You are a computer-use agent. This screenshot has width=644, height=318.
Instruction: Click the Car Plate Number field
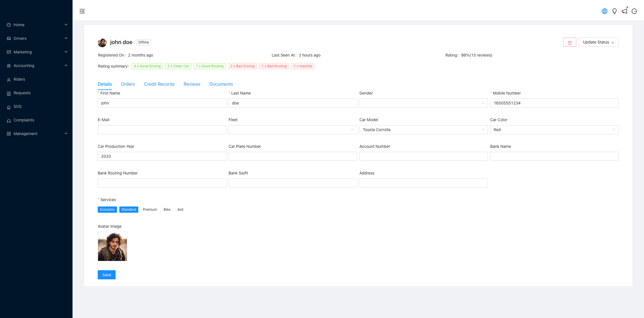(x=292, y=156)
